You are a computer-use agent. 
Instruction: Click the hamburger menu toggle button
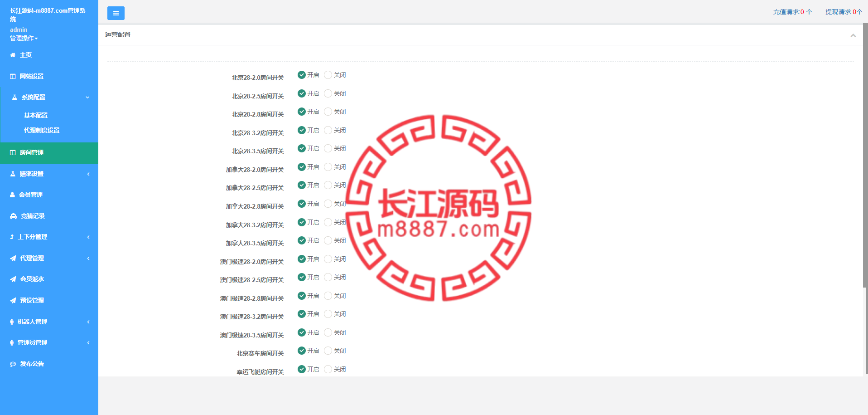click(116, 13)
